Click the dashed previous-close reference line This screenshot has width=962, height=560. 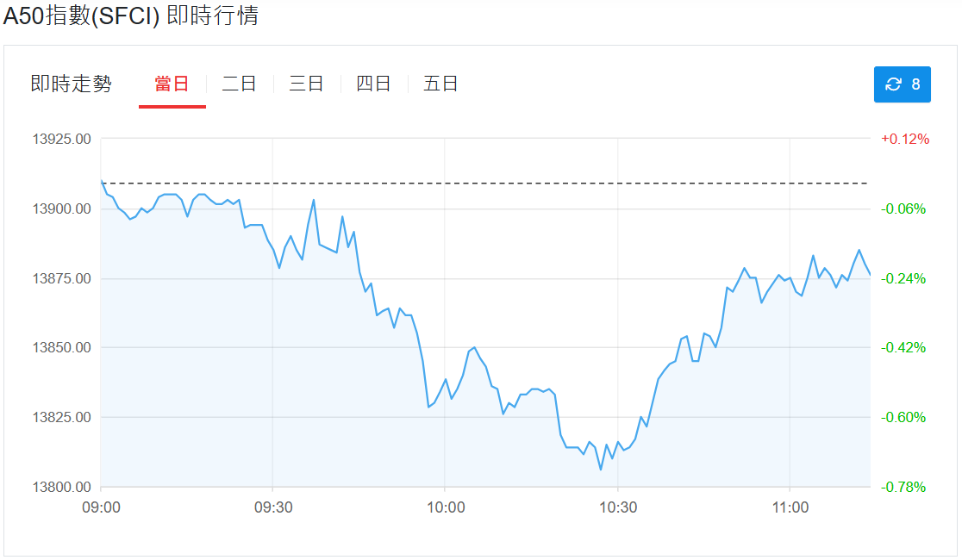pos(484,184)
